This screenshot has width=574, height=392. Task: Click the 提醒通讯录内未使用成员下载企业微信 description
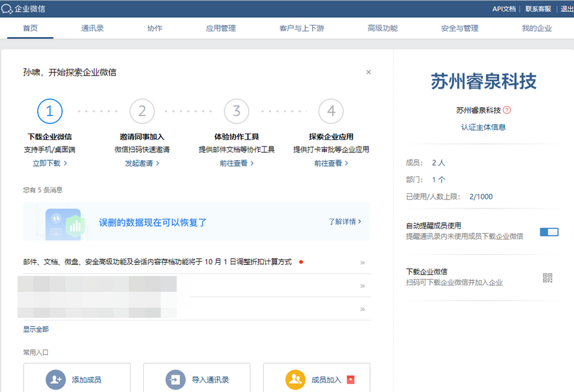tap(465, 236)
